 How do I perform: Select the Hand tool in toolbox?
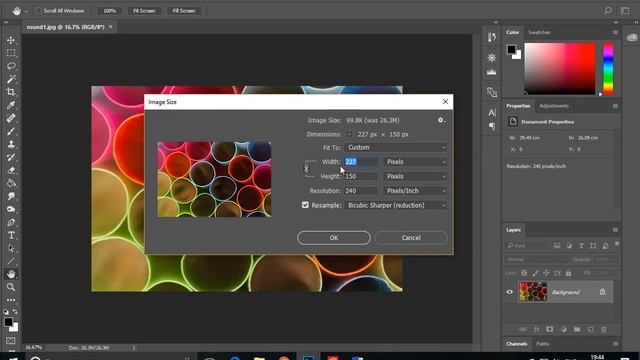11,274
